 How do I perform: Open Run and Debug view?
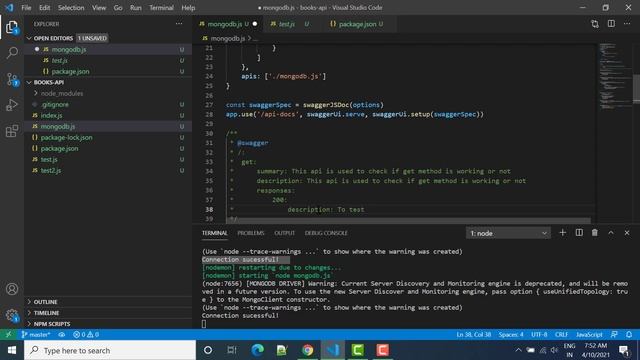click(12, 105)
